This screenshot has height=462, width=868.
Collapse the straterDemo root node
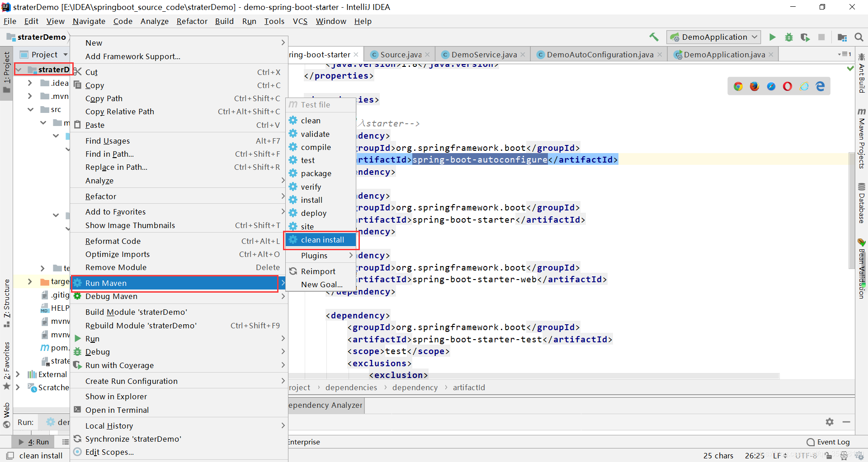pyautogui.click(x=19, y=70)
